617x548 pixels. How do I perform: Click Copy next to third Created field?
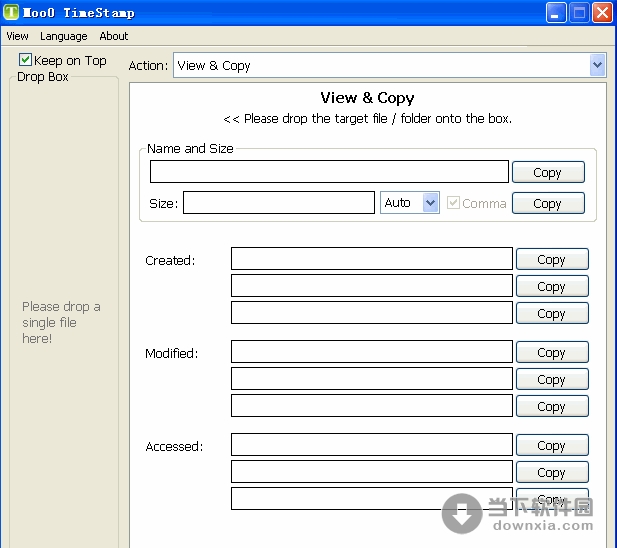pos(552,313)
